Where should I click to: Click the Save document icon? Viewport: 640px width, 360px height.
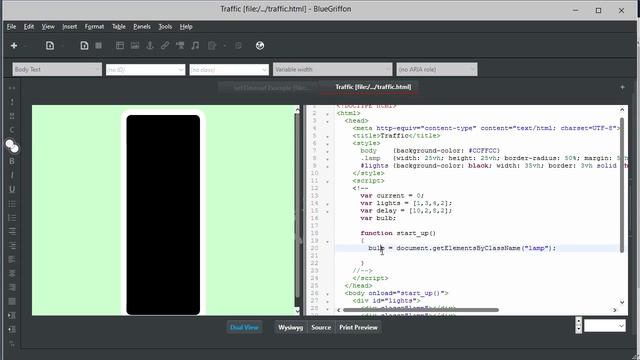[84, 46]
